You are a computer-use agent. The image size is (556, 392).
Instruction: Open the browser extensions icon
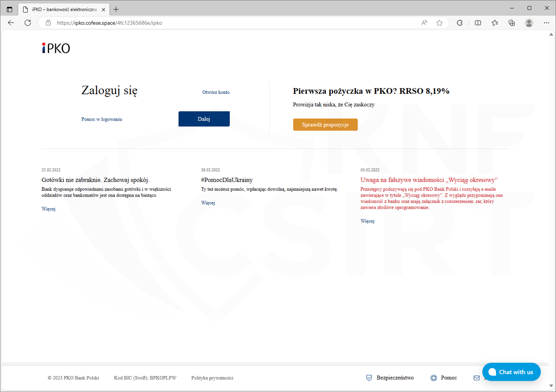[x=459, y=23]
